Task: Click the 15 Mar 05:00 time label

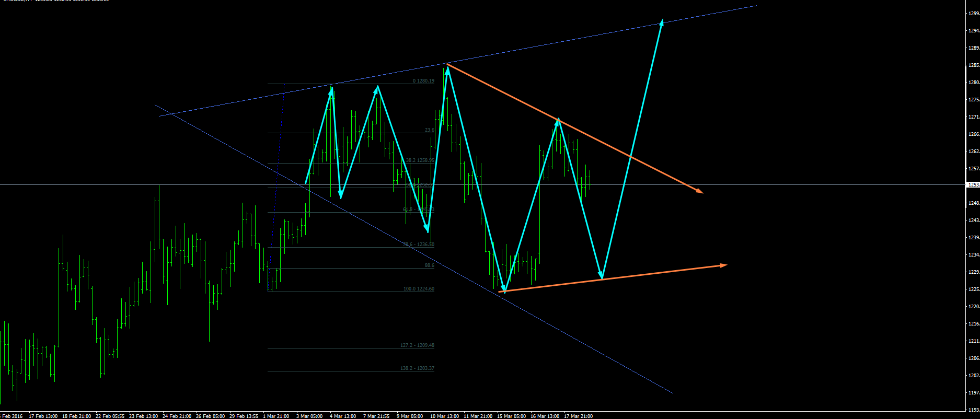Action: (x=511, y=416)
